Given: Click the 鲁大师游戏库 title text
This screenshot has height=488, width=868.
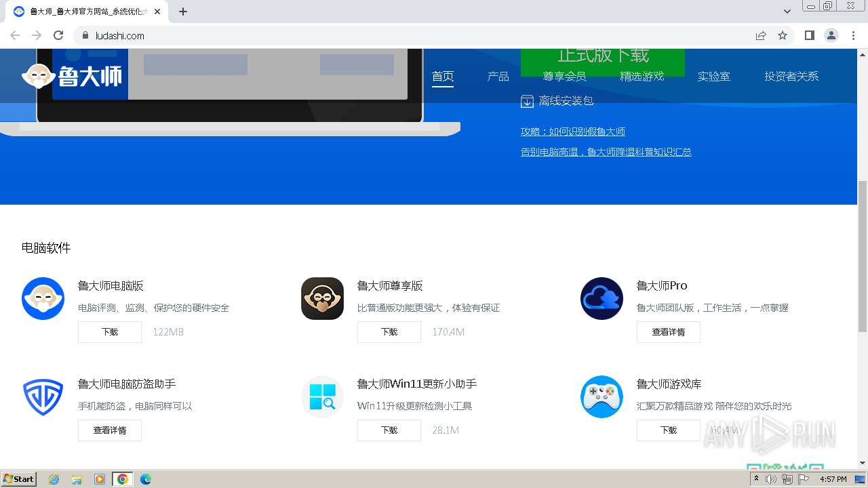Looking at the screenshot, I should pyautogui.click(x=669, y=384).
